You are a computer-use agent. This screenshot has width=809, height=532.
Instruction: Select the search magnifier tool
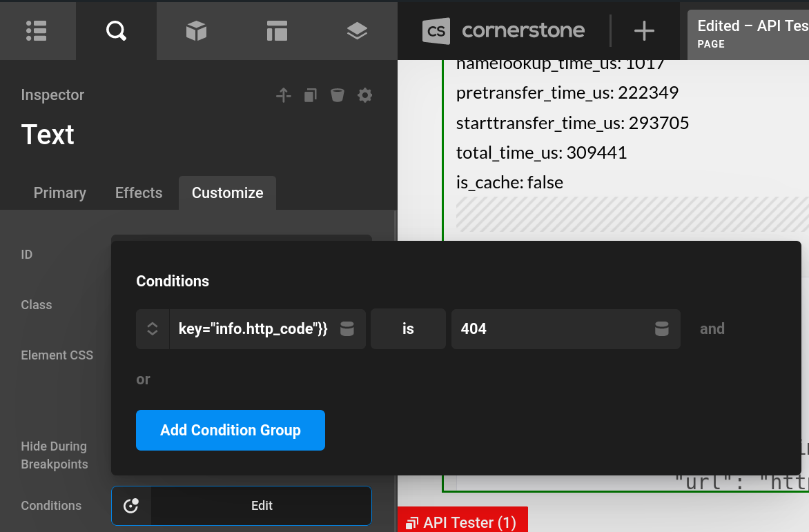click(115, 30)
